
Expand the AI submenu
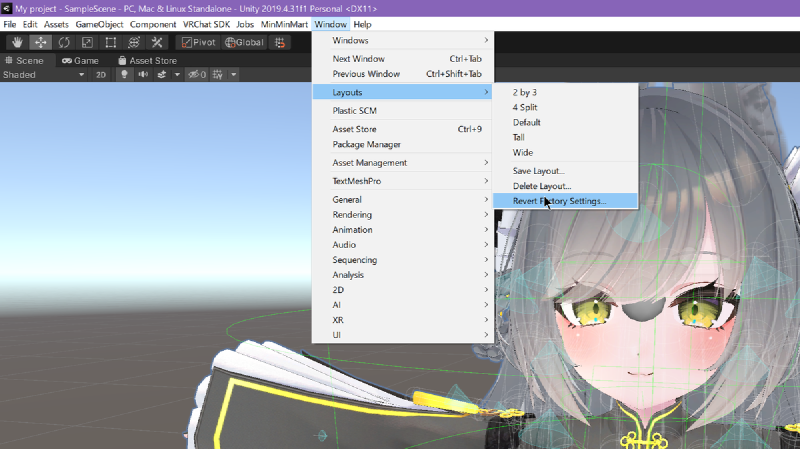(x=403, y=305)
